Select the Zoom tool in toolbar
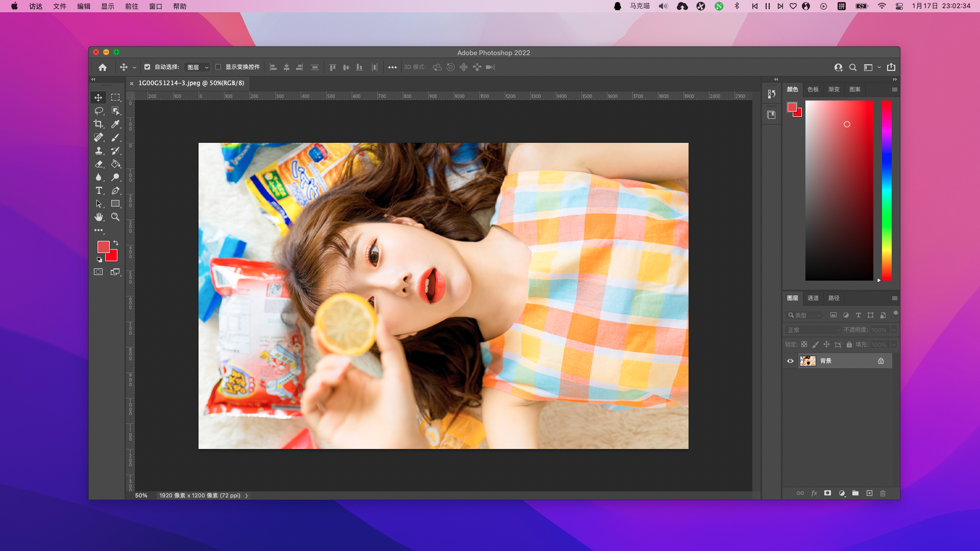 [x=115, y=217]
